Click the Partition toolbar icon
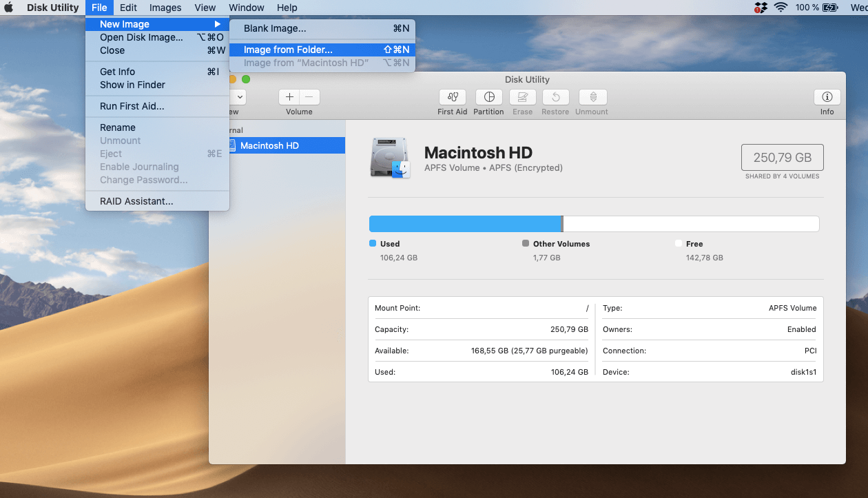Screen dimensions: 868x498 488,97
